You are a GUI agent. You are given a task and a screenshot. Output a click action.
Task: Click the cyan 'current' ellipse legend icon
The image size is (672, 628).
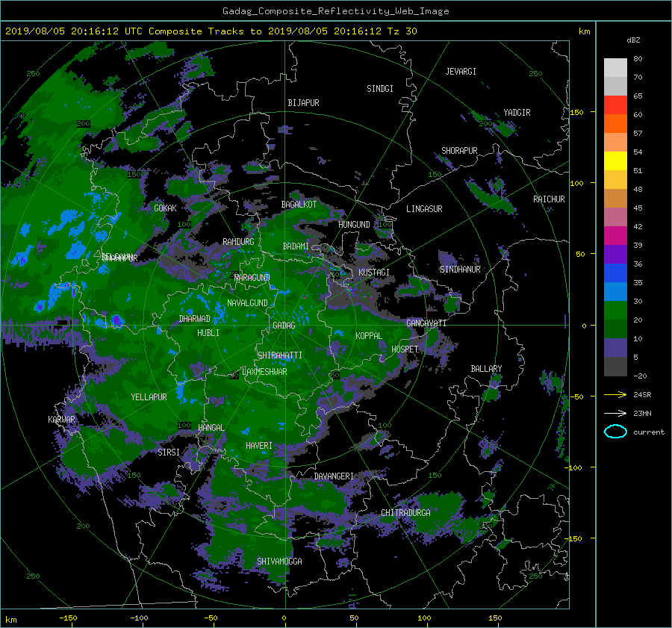[x=615, y=432]
